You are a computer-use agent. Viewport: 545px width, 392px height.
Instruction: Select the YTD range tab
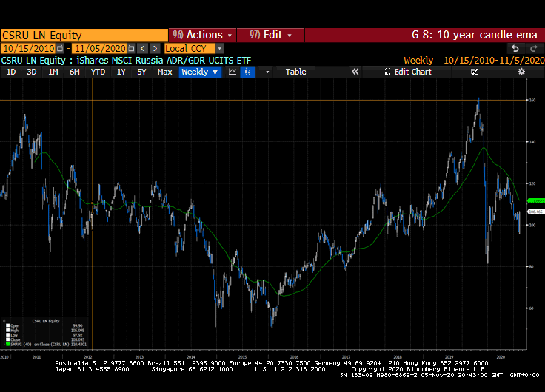pyautogui.click(x=98, y=72)
